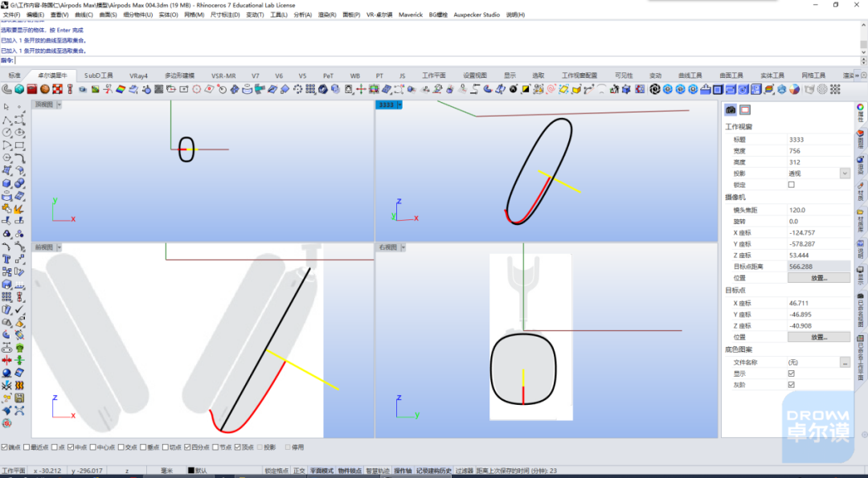Open the 3333 viewport title dropdown arrow
Image resolution: width=868 pixels, height=478 pixels.
(399, 104)
